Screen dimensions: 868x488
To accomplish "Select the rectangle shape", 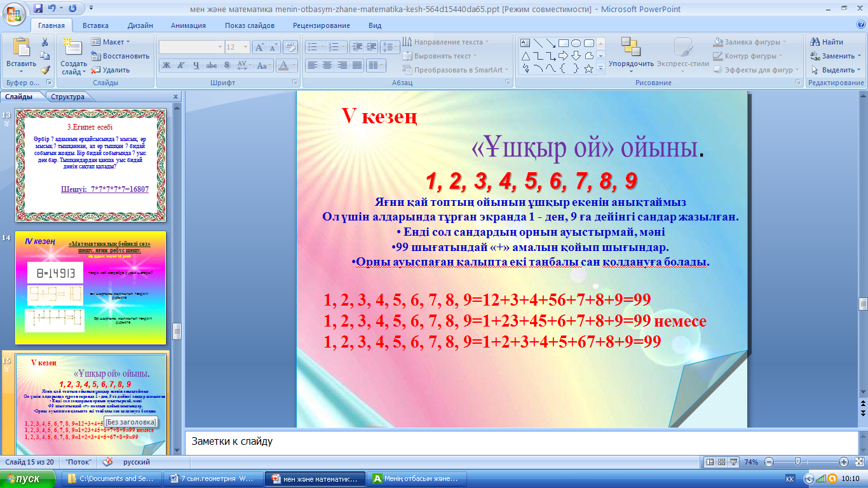I will [x=563, y=43].
